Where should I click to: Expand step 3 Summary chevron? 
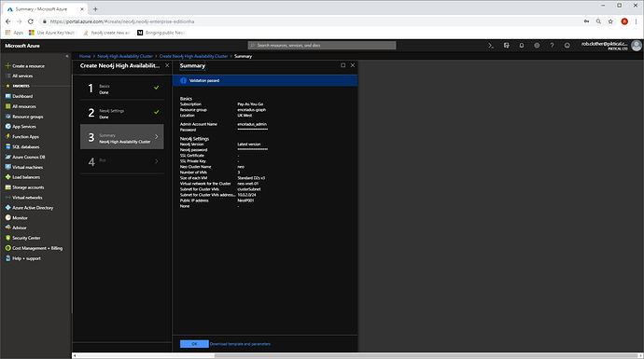pos(157,137)
